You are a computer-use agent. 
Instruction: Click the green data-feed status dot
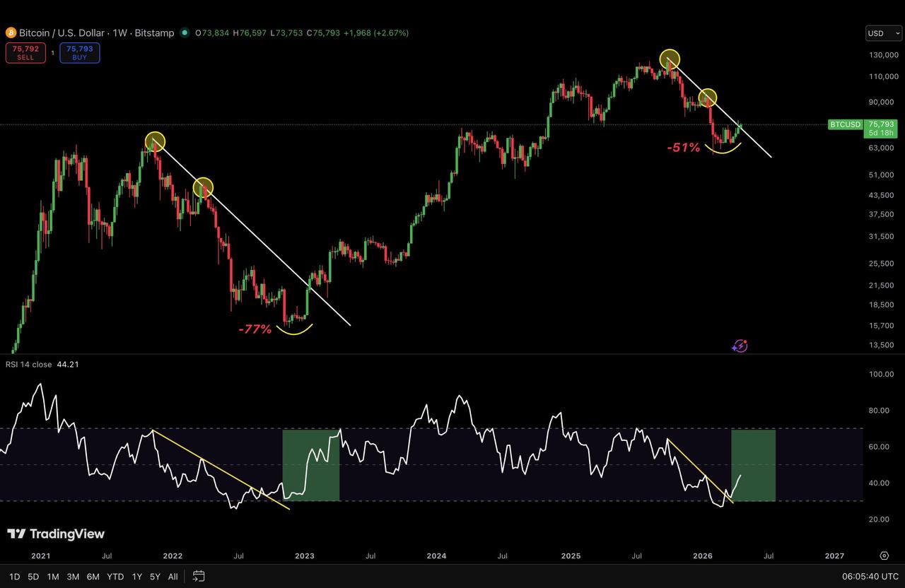click(x=185, y=33)
